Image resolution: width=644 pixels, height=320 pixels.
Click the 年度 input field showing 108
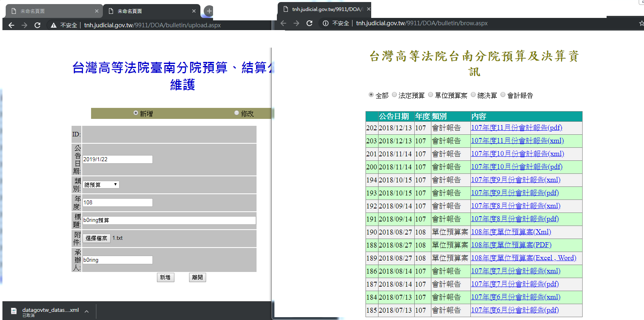[x=117, y=202]
